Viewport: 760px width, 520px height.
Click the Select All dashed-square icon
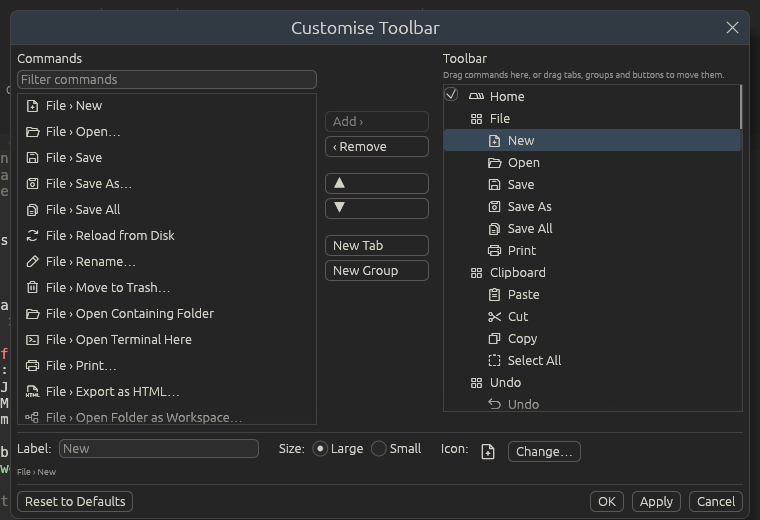[494, 361]
